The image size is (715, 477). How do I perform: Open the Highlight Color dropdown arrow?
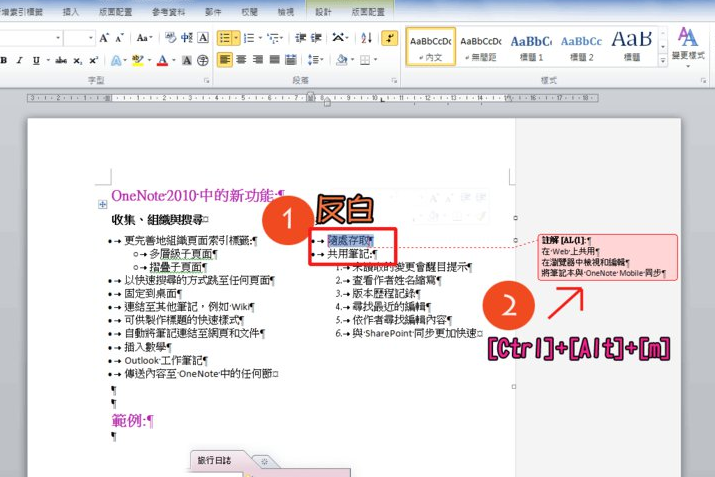point(150,60)
